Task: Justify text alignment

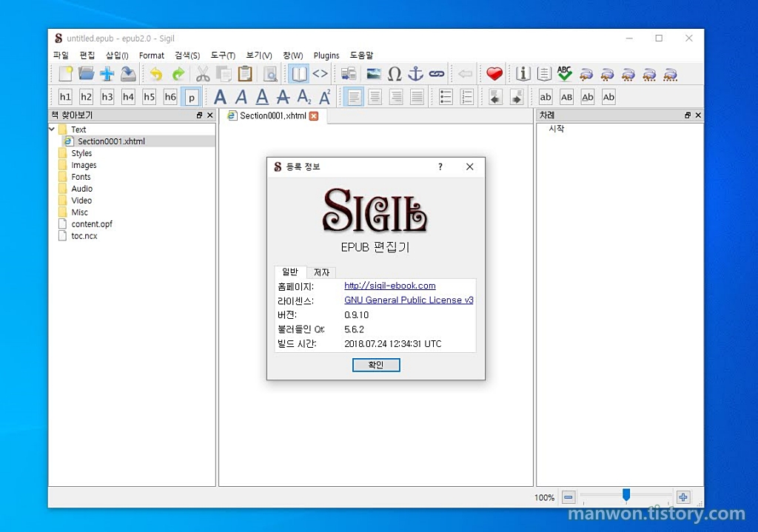Action: pos(417,97)
